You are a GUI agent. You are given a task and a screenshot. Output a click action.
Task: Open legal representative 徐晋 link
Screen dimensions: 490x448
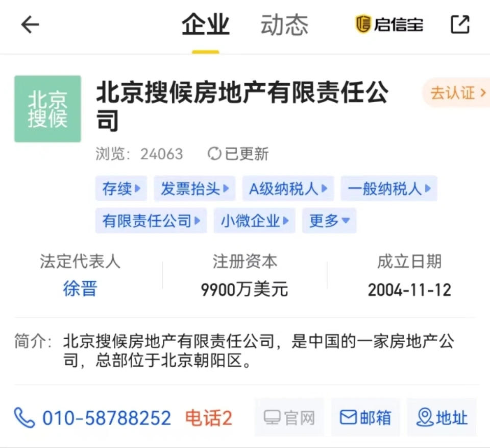(80, 289)
